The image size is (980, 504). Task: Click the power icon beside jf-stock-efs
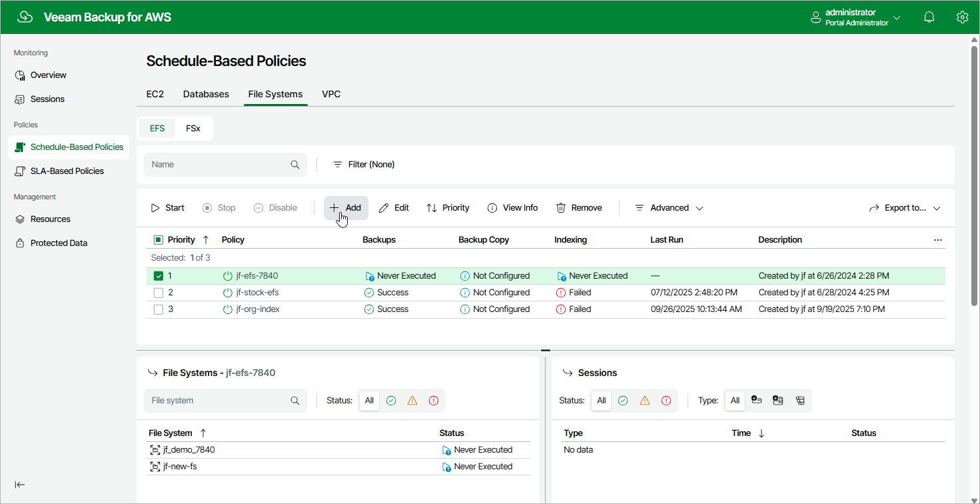click(228, 293)
